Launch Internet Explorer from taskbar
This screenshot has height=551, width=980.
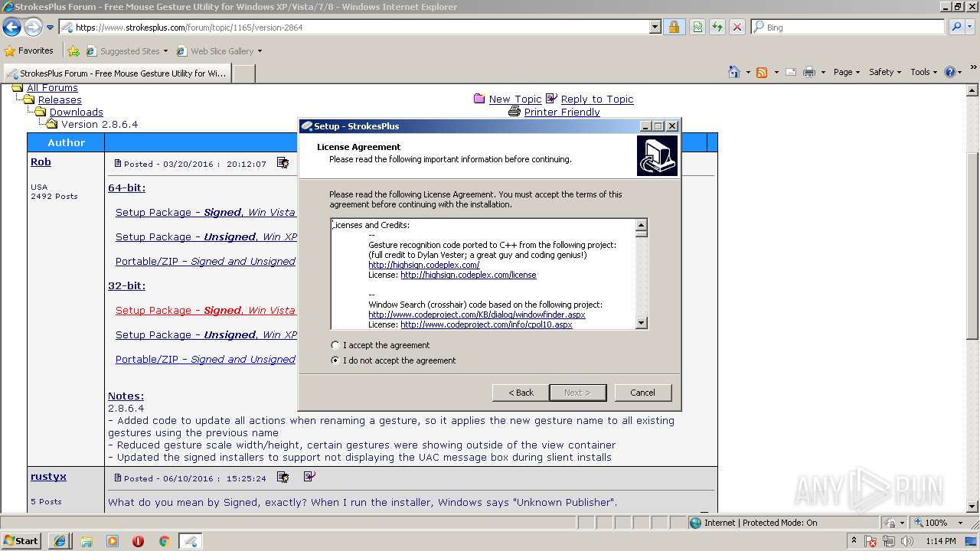[60, 541]
